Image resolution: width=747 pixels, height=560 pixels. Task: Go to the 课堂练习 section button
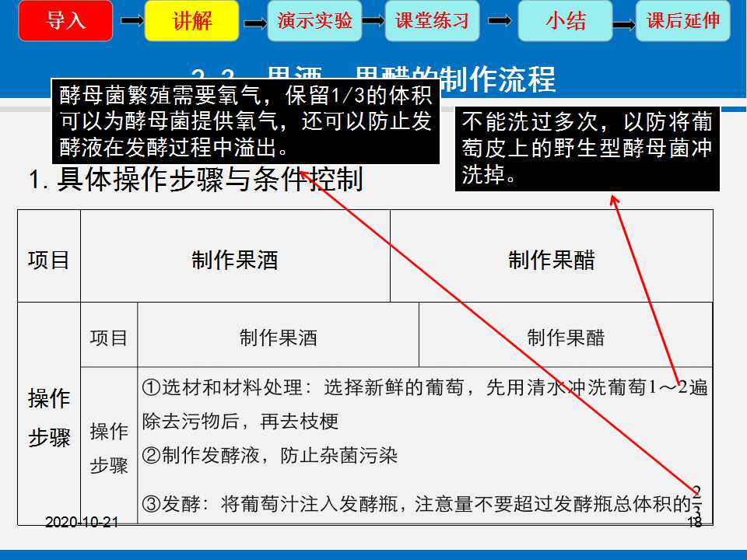click(x=432, y=21)
